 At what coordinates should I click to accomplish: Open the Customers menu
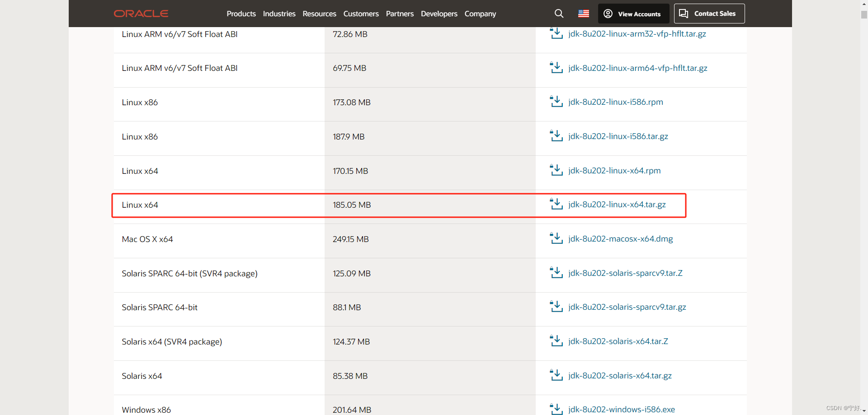(x=361, y=14)
